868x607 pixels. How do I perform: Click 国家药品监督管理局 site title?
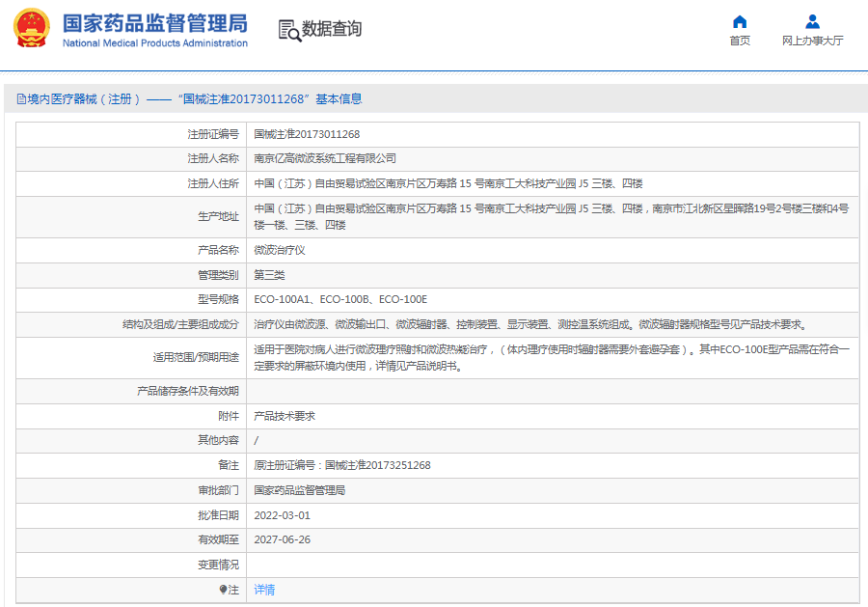[155, 23]
